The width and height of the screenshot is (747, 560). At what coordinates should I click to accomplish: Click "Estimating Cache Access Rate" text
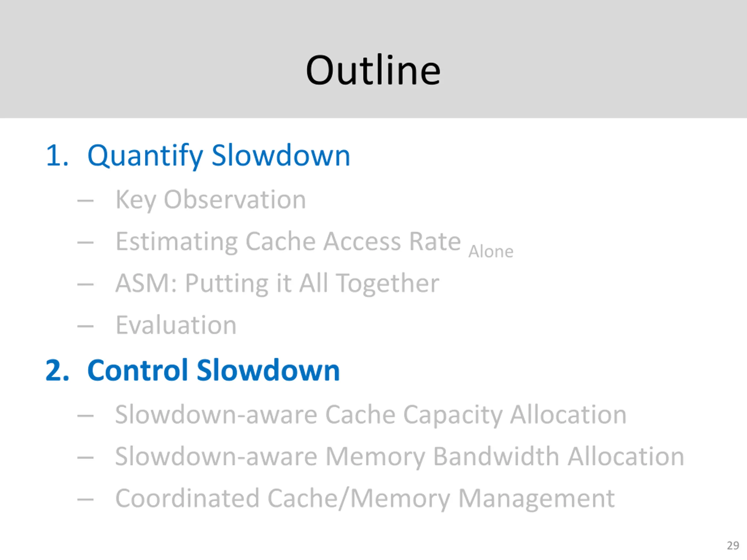click(288, 241)
